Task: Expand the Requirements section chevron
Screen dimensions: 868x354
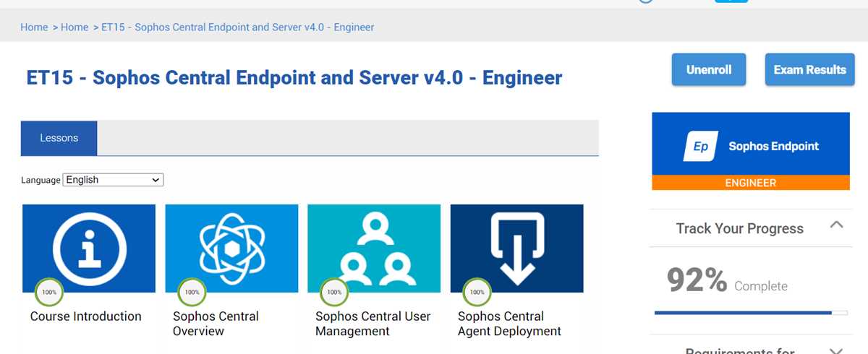Action: click(836, 350)
